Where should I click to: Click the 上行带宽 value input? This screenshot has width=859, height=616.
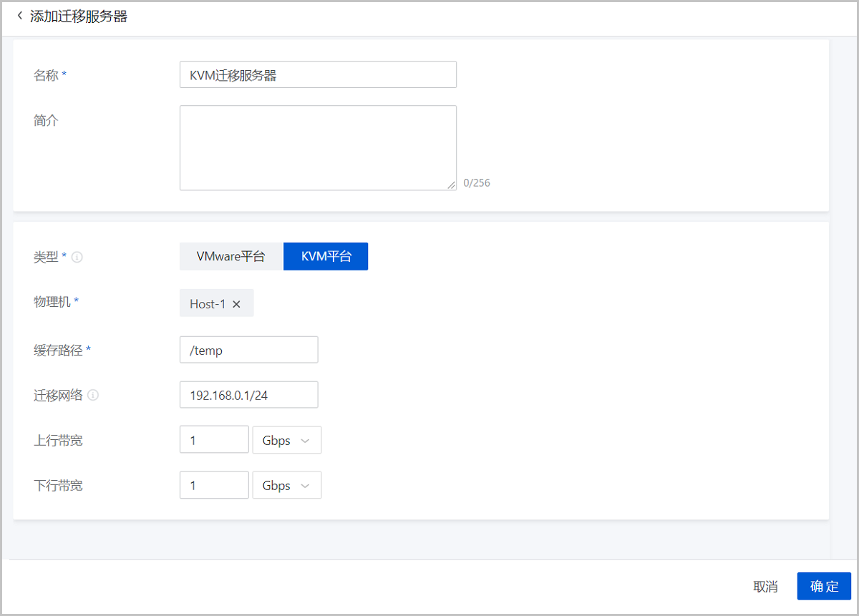(x=214, y=441)
